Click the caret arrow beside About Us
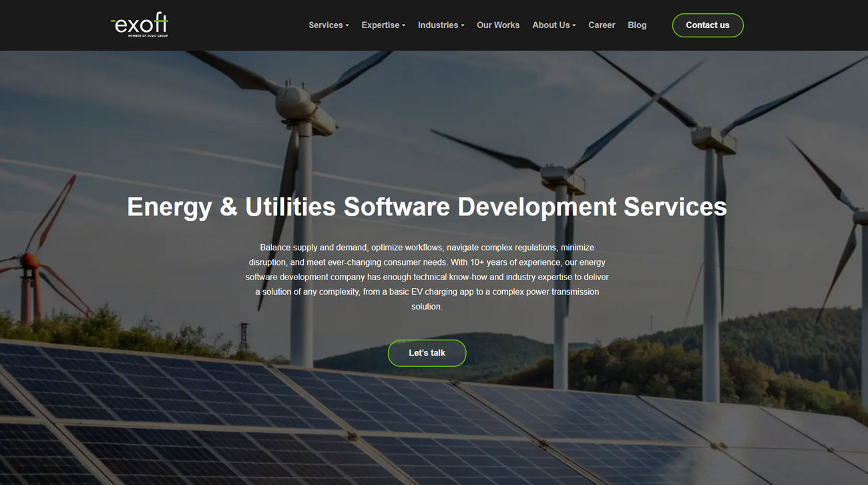Screen dimensions: 868x485 tap(574, 26)
